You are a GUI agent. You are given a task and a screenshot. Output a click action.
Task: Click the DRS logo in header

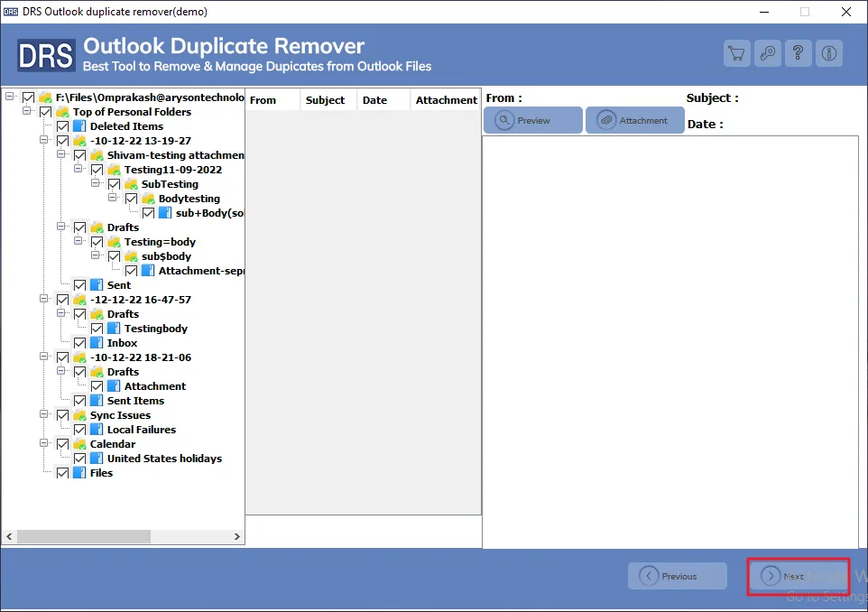tap(46, 55)
